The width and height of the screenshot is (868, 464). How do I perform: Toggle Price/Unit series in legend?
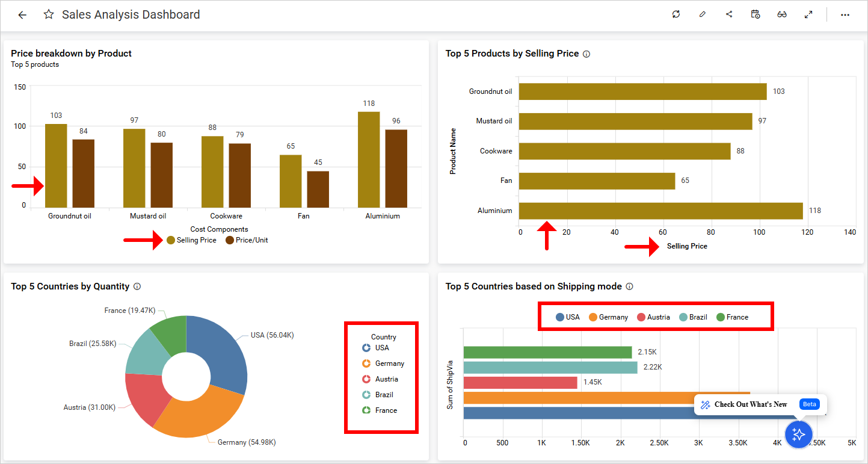point(247,240)
